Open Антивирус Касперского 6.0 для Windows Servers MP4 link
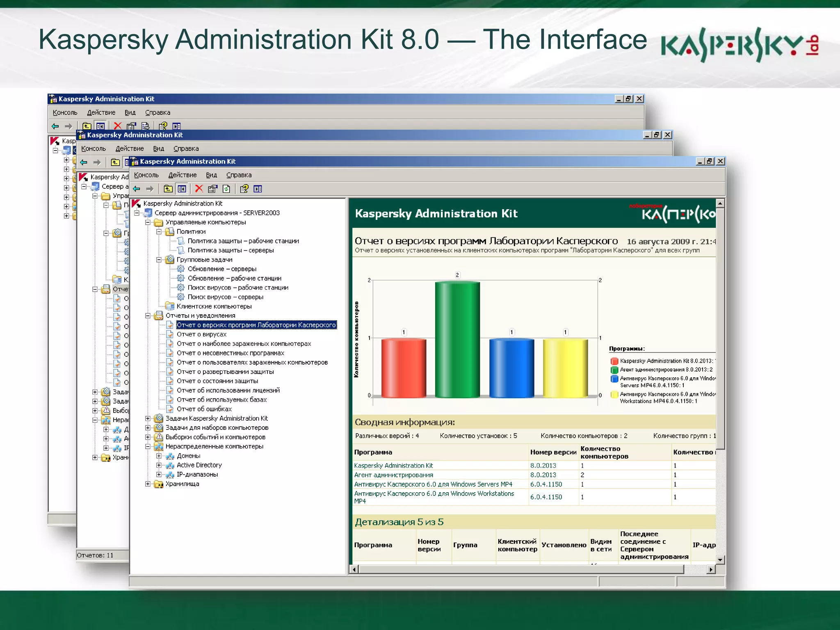The width and height of the screenshot is (840, 630). (x=433, y=484)
